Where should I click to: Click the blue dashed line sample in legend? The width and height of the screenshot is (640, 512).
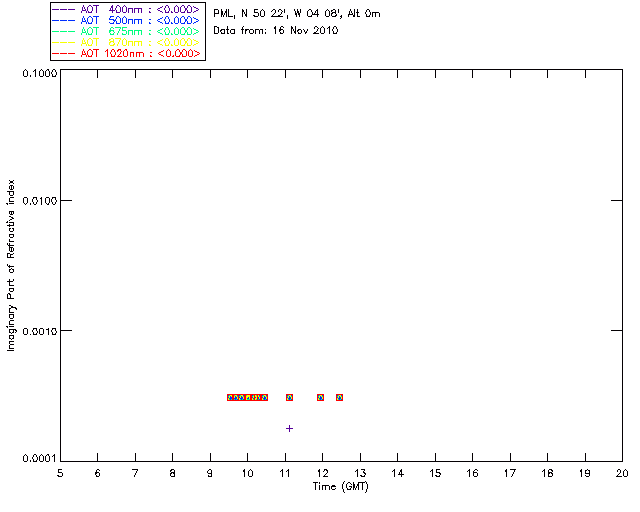(x=64, y=20)
